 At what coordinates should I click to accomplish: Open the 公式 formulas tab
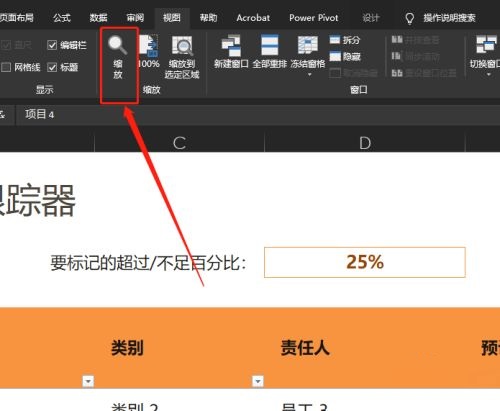coord(62,18)
